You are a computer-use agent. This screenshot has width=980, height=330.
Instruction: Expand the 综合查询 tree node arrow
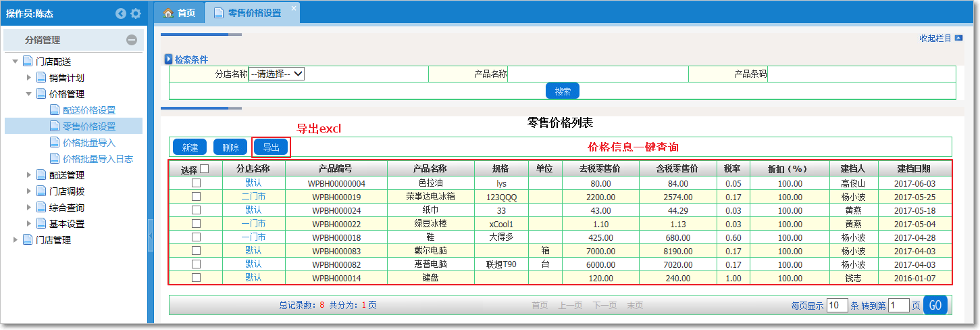point(29,208)
